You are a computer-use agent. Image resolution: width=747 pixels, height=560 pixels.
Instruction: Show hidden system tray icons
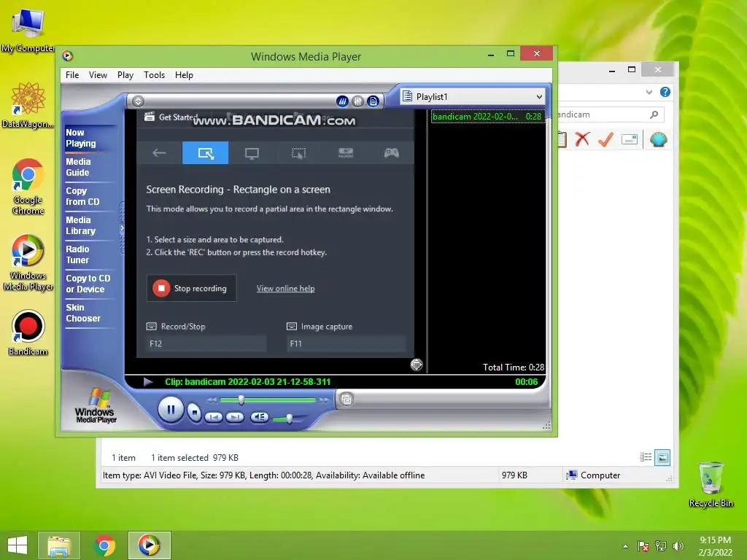(x=625, y=546)
